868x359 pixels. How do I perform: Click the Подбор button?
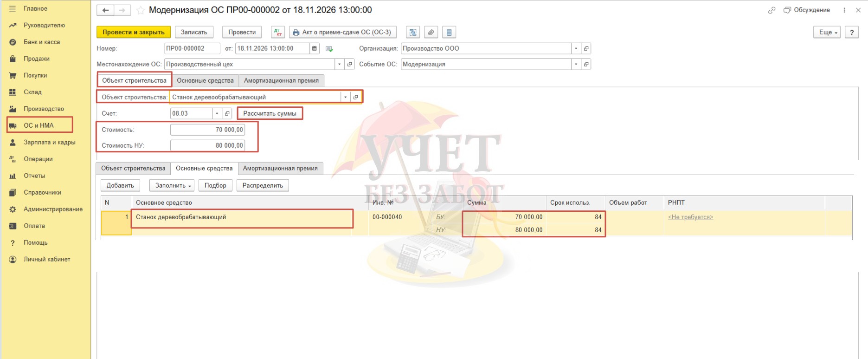point(215,185)
